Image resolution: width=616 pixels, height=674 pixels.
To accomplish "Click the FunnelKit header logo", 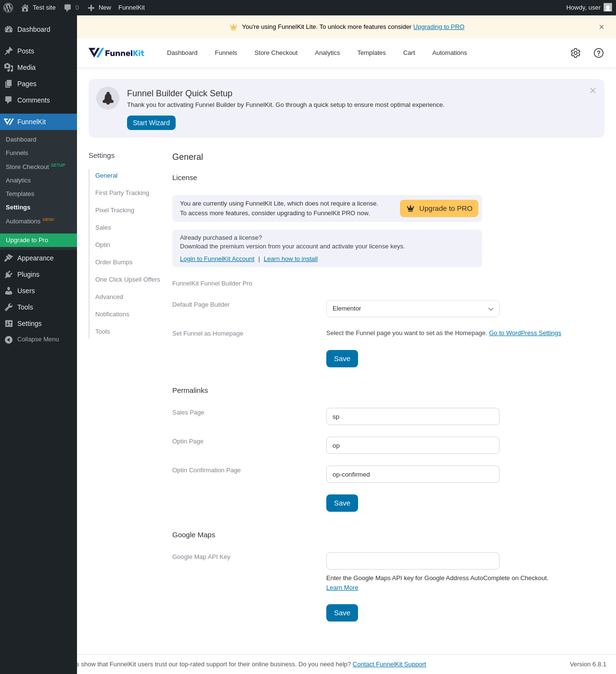I will 116,53.
